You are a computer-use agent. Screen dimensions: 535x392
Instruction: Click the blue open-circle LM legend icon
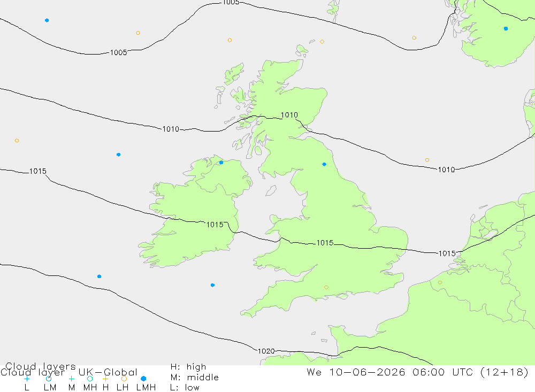[49, 379]
